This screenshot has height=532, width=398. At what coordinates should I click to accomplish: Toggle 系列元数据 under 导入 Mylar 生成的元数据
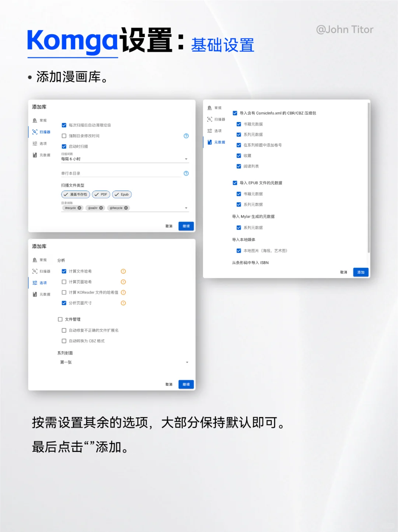point(239,228)
